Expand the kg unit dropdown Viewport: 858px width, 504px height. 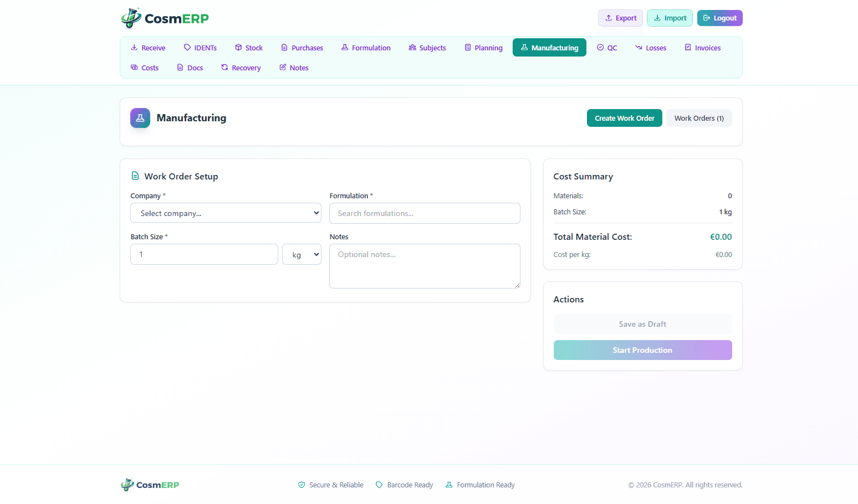tap(302, 255)
